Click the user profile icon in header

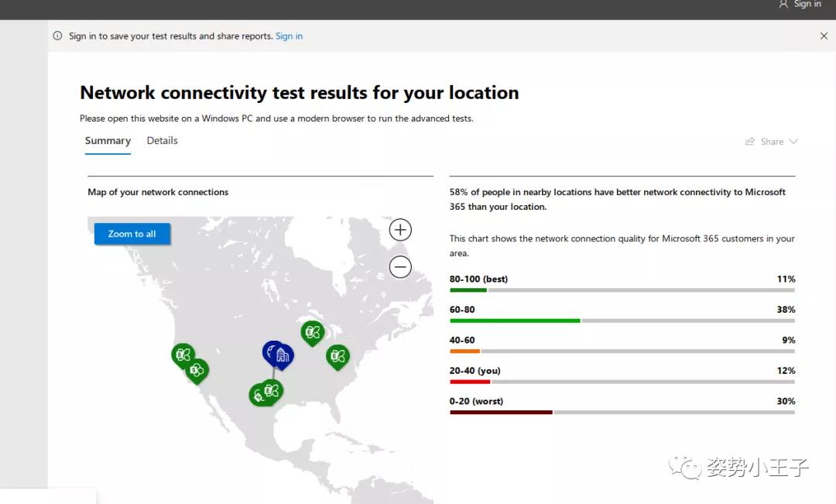click(x=783, y=5)
